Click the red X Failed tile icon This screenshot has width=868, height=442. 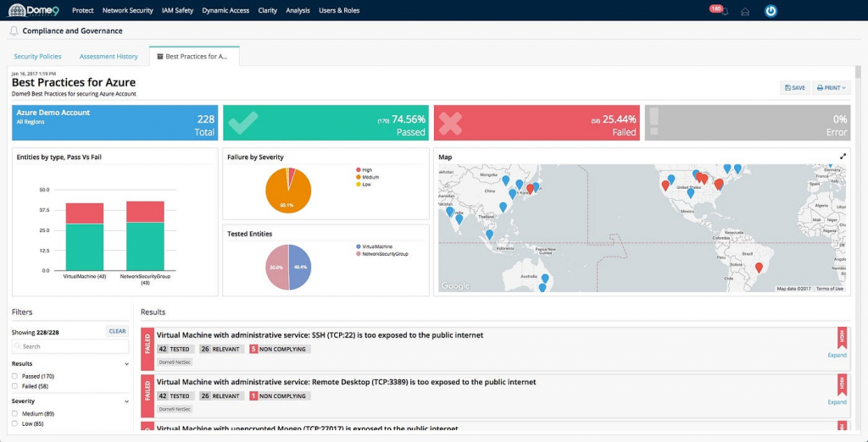pos(450,124)
